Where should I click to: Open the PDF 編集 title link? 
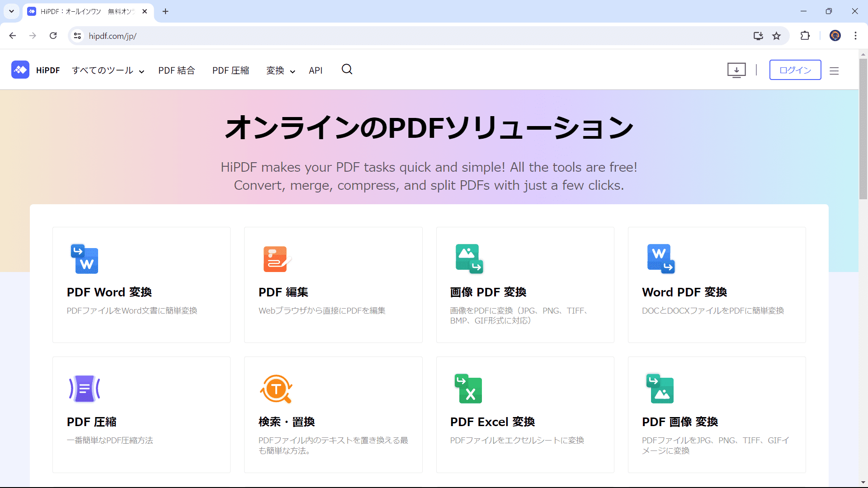[x=283, y=292]
